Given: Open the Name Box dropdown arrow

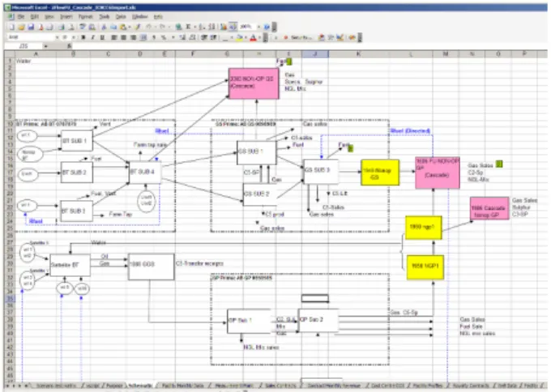Looking at the screenshot, I should coord(45,46).
